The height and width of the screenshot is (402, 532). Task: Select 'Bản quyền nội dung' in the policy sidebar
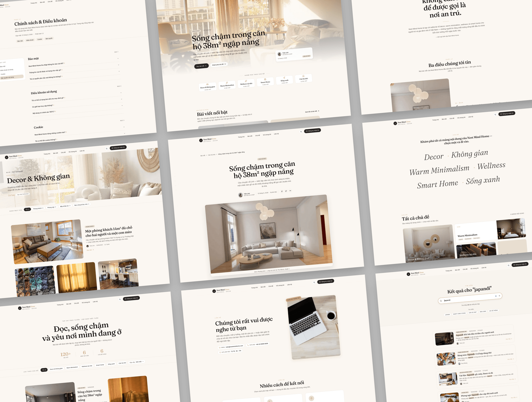click(11, 77)
